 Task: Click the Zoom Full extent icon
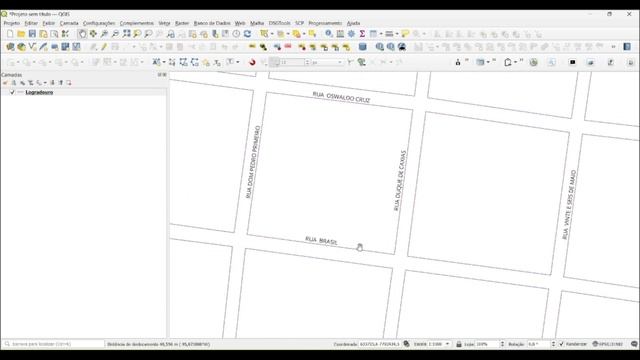click(x=127, y=34)
